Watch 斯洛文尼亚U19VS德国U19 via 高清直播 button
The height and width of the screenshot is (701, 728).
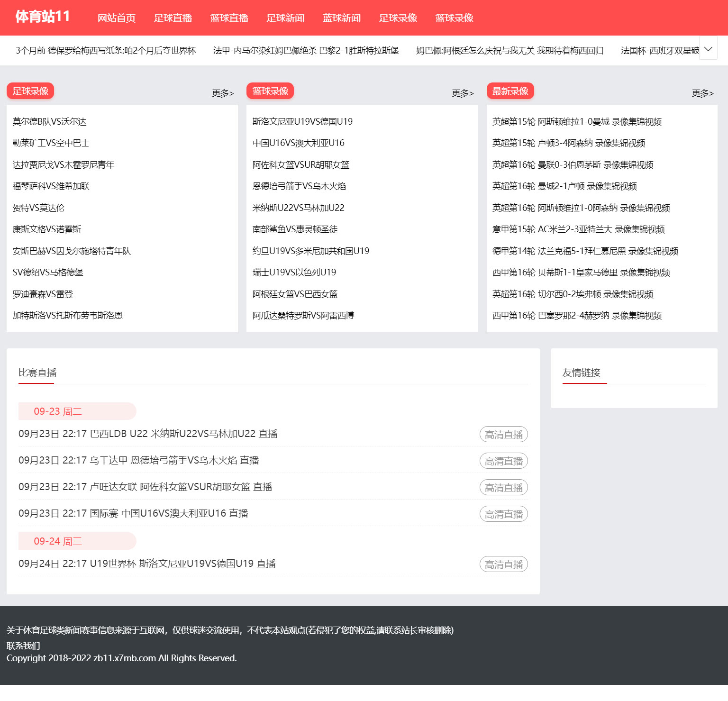point(503,564)
